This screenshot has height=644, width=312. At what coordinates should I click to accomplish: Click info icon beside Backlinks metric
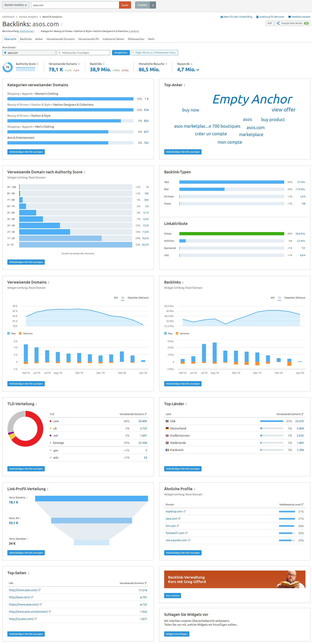pyautogui.click(x=104, y=64)
